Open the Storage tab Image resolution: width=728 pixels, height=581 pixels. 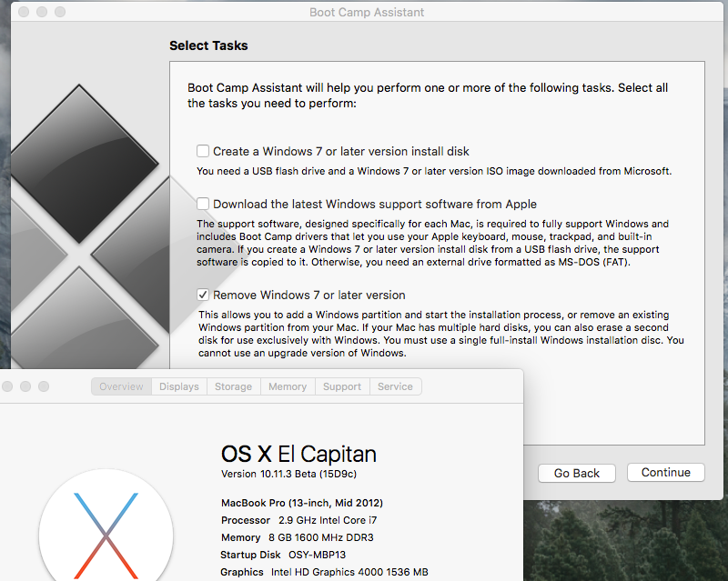233,386
